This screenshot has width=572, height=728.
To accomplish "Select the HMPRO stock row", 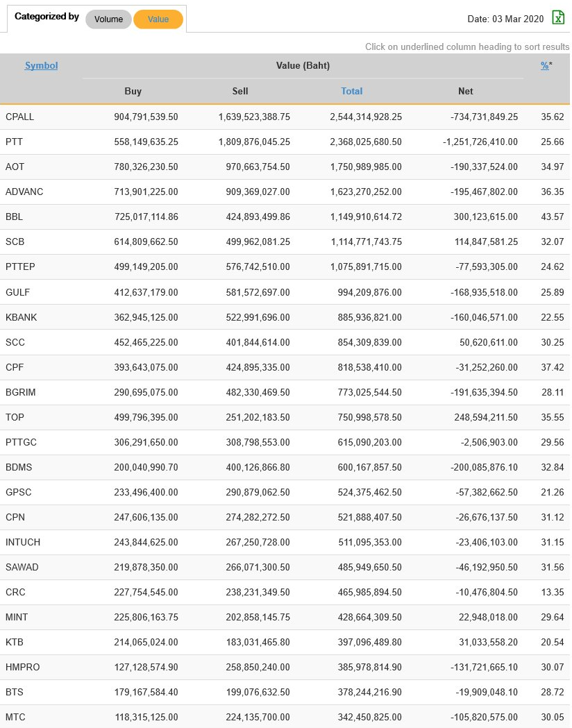I will (22, 667).
